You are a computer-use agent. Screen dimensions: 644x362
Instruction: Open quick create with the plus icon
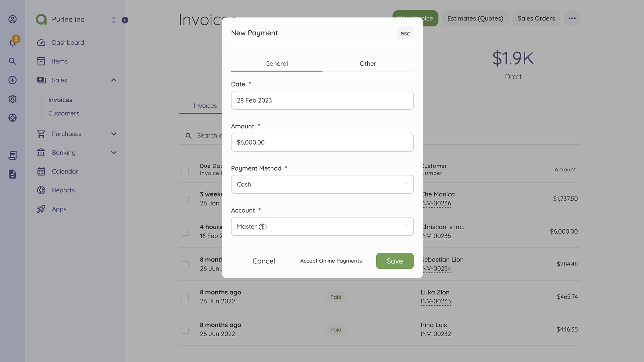[12, 80]
